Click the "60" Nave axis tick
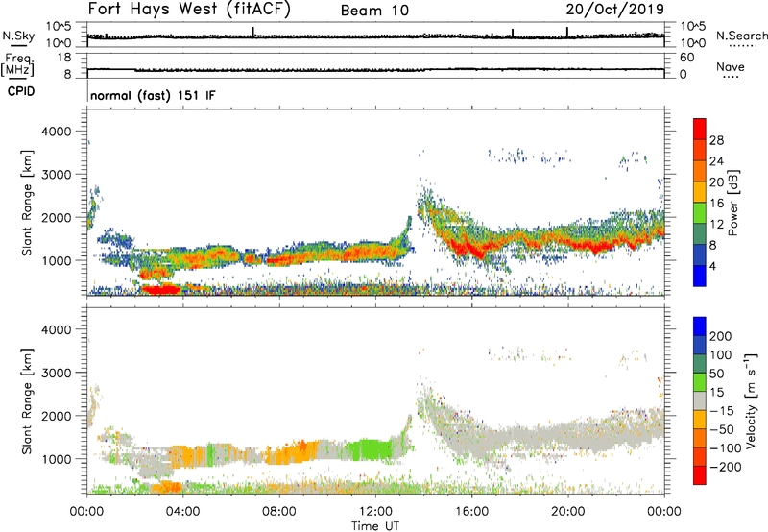This screenshot has width=768, height=532. tap(686, 58)
